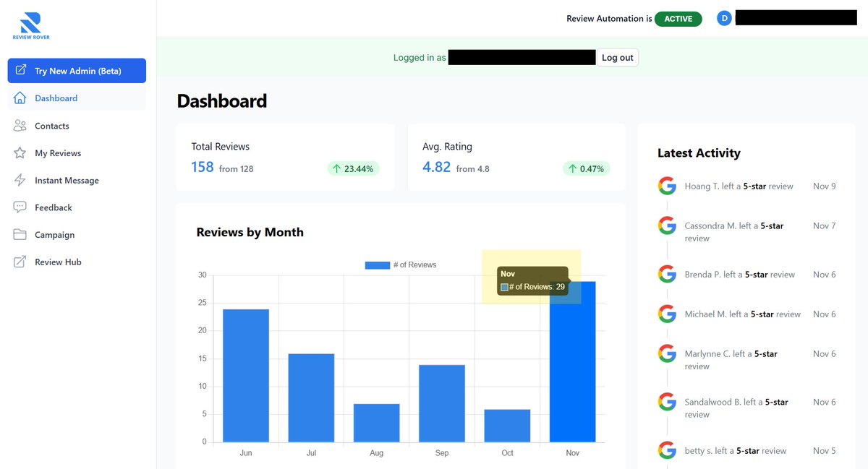Select the Nov bar in Reviews by Month
868x469 pixels.
coord(572,361)
